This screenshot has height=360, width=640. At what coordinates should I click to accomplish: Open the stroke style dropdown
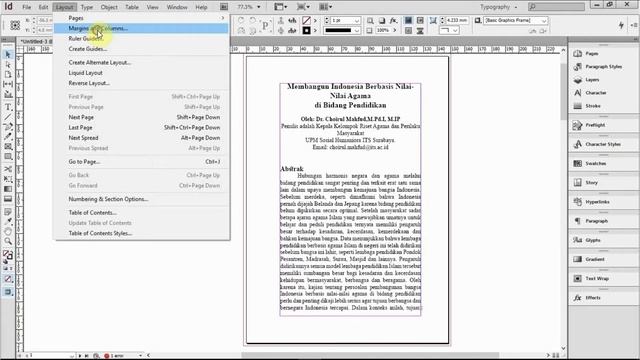click(357, 31)
